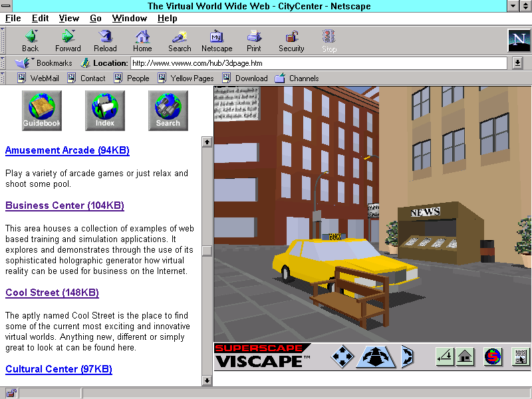Viewport: 532px width, 399px height.
Task: Click the Viscape cursor options icon
Action: coord(521,356)
